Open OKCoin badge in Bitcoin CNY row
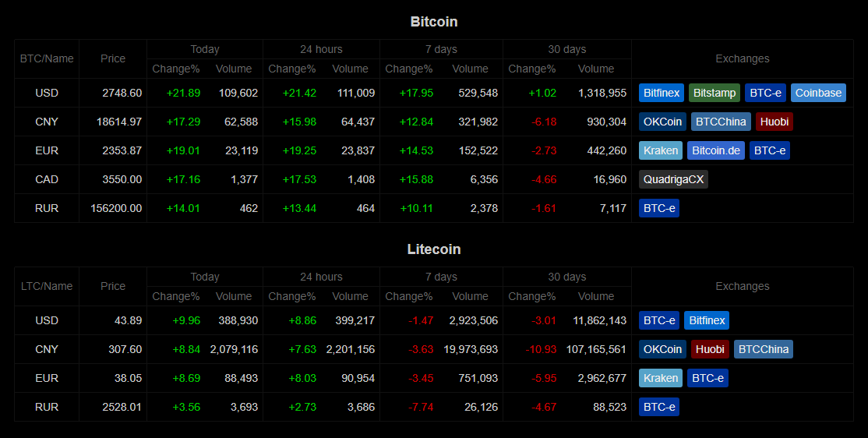 tap(662, 122)
